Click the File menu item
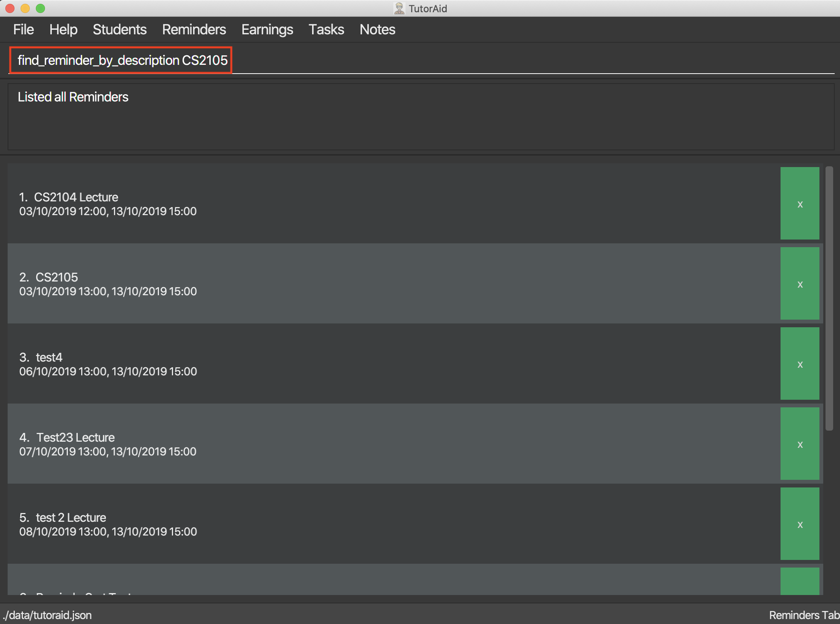The width and height of the screenshot is (840, 624). click(24, 29)
